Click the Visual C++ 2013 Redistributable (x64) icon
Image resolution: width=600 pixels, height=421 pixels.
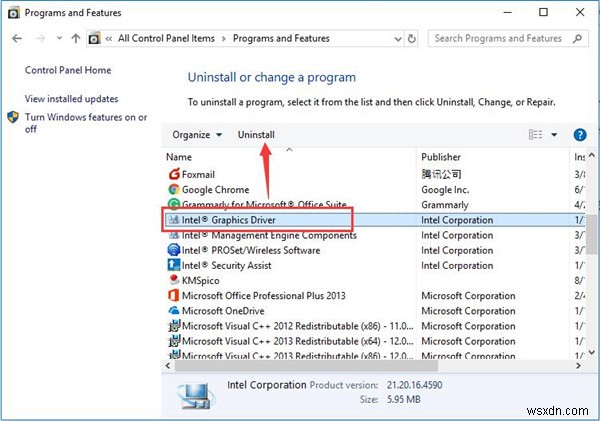point(174,341)
